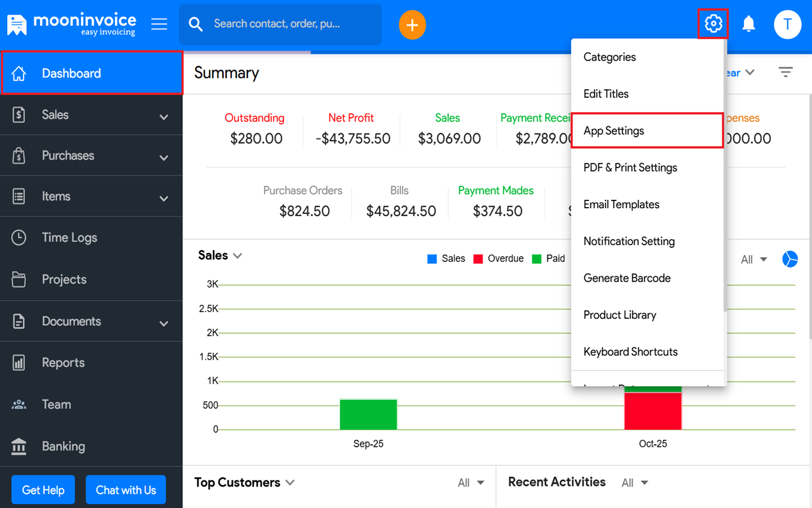Switch to pie chart view icon

click(x=790, y=259)
